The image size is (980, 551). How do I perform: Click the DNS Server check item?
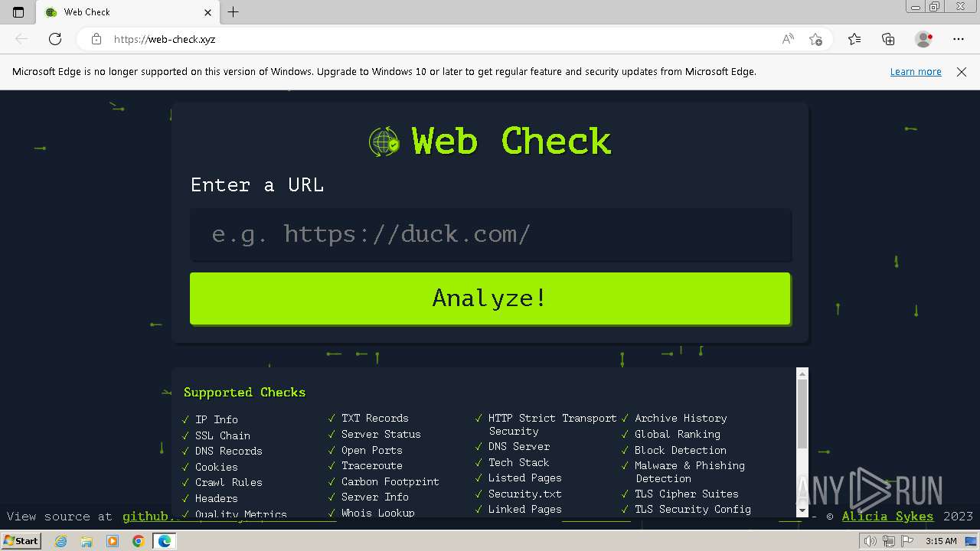point(519,446)
